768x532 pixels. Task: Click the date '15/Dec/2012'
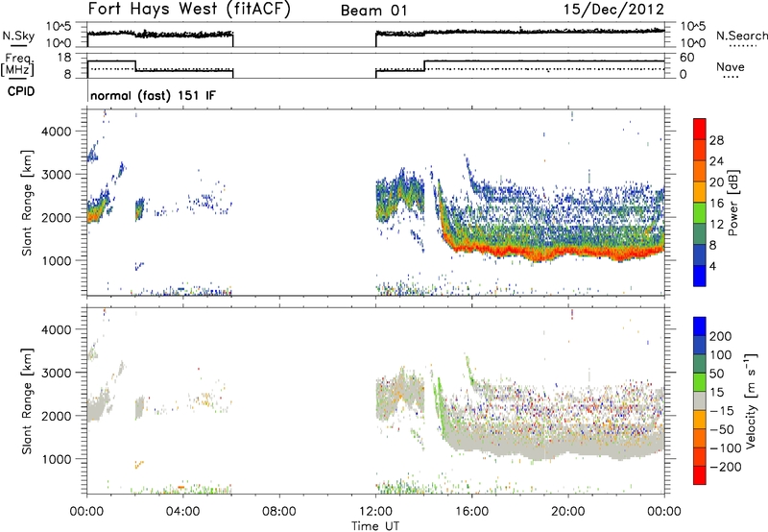coord(614,10)
